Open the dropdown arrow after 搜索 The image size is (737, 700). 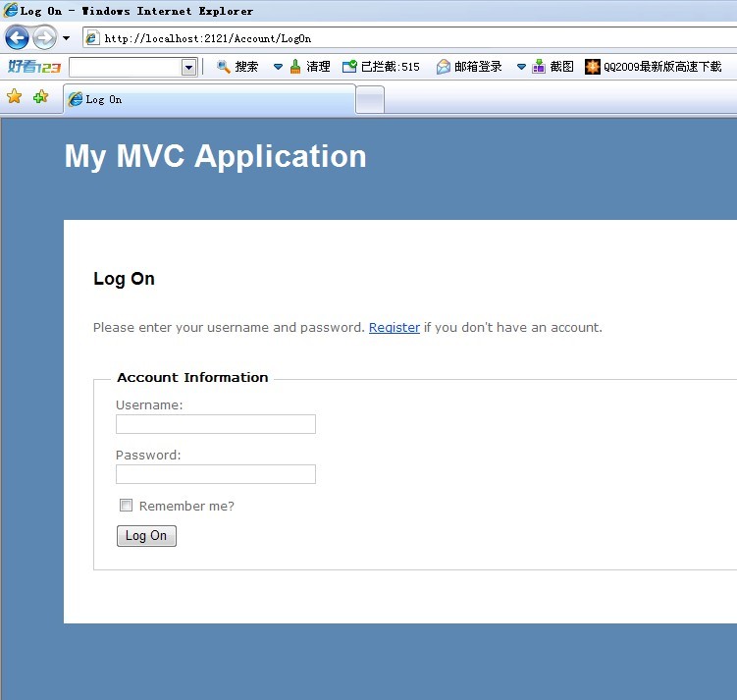pyautogui.click(x=279, y=67)
